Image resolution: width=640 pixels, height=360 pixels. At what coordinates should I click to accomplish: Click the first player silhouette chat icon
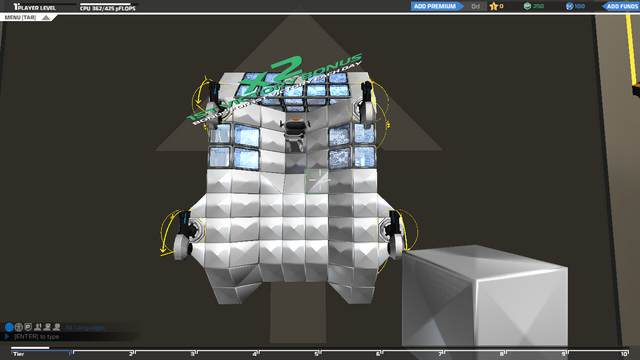38,327
